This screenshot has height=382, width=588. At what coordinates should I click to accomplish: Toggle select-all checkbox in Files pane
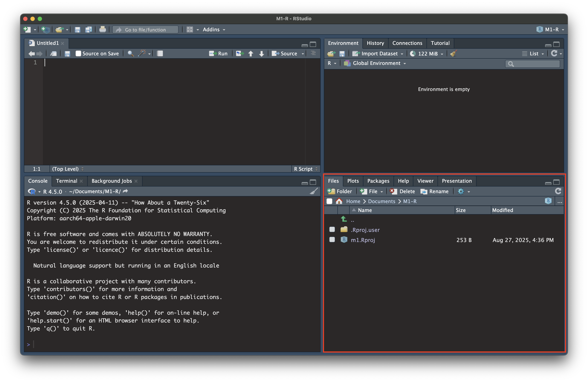coord(329,201)
